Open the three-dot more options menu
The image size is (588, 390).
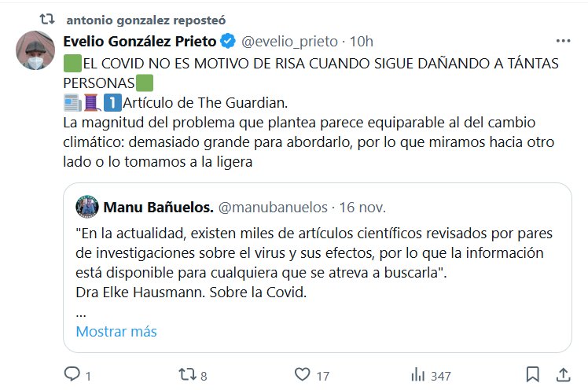click(563, 41)
